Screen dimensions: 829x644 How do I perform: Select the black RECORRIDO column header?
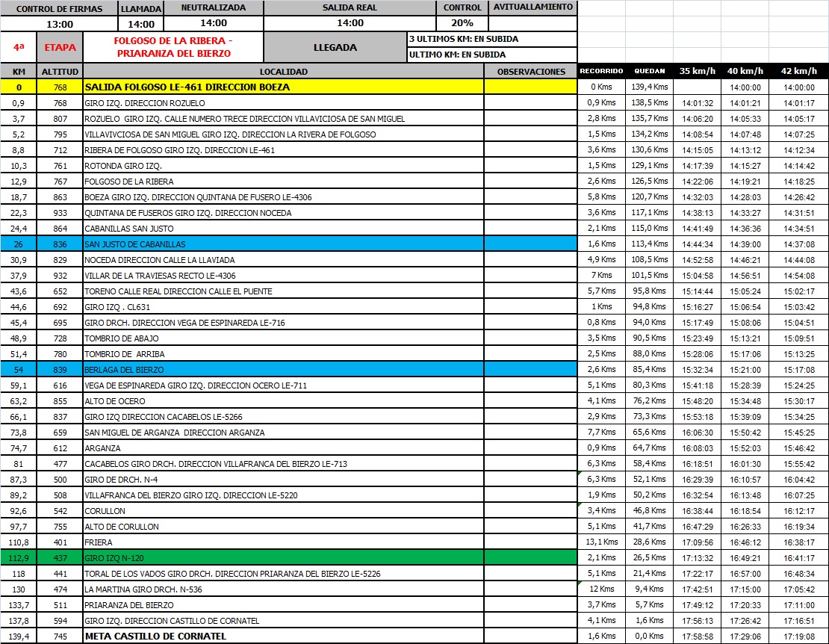click(x=601, y=72)
